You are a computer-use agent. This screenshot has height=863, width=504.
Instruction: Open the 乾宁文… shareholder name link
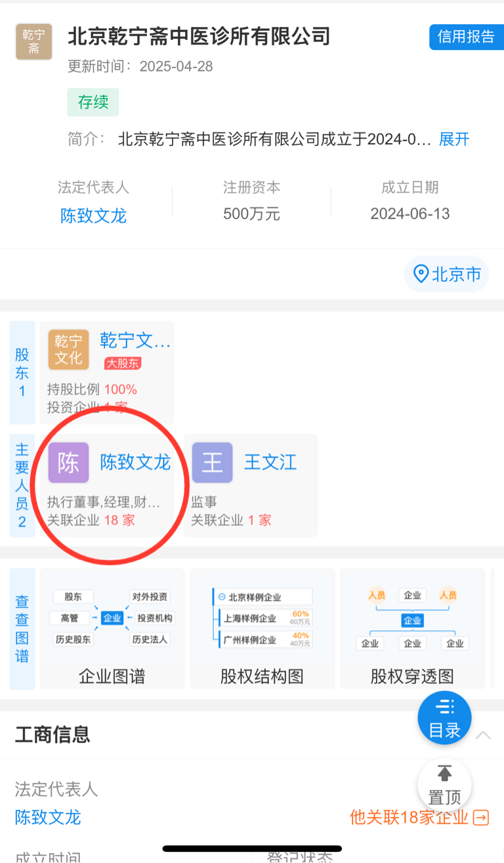(135, 340)
